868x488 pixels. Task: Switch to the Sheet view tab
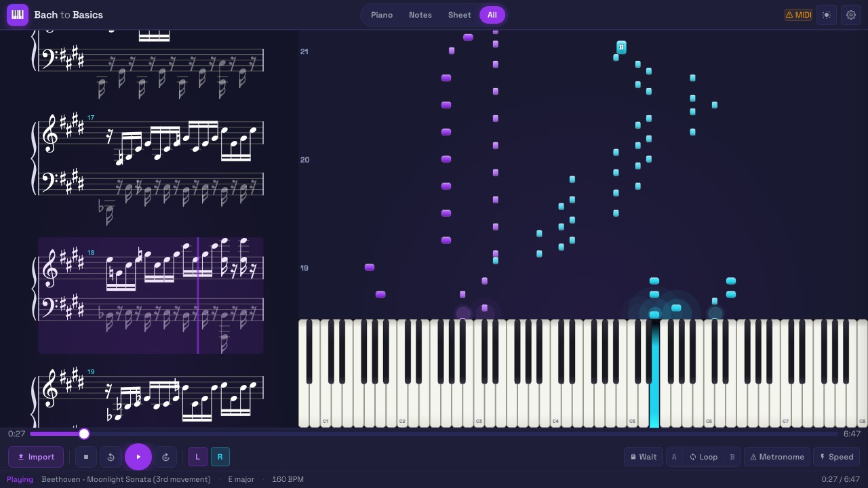[x=459, y=15]
